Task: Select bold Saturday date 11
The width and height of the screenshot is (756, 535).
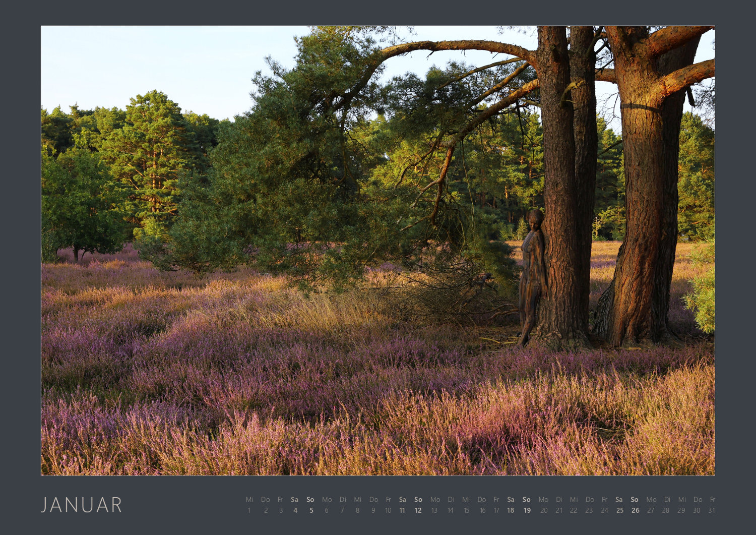Action: coord(402,510)
